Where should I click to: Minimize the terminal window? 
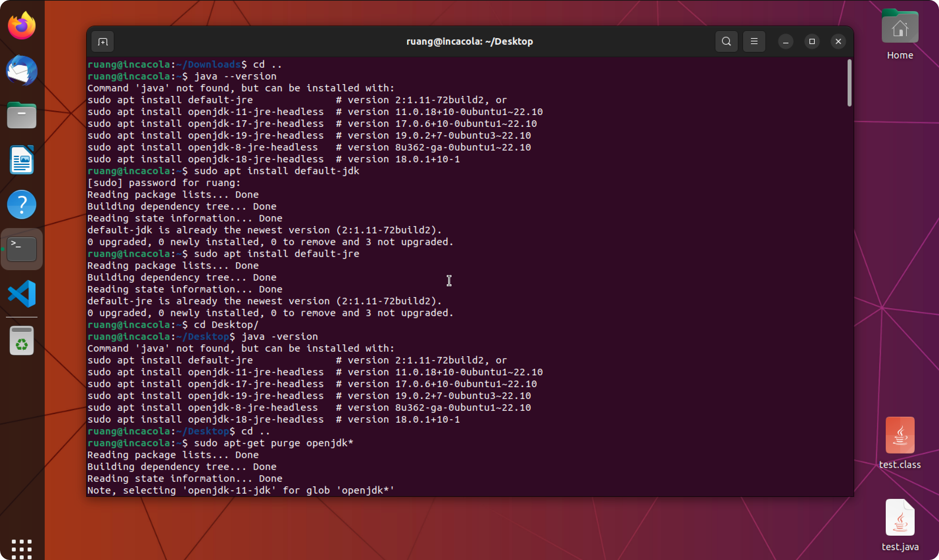tap(785, 41)
